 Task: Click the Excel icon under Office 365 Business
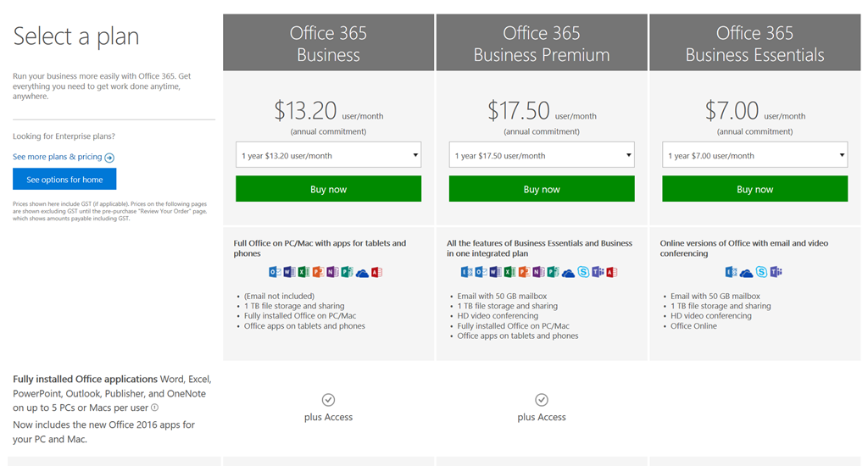[x=303, y=272]
